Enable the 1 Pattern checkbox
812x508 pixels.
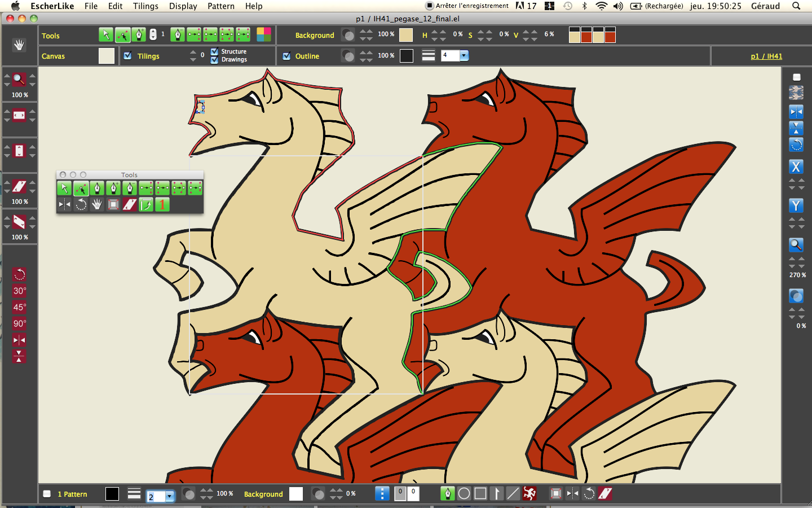tap(47, 494)
